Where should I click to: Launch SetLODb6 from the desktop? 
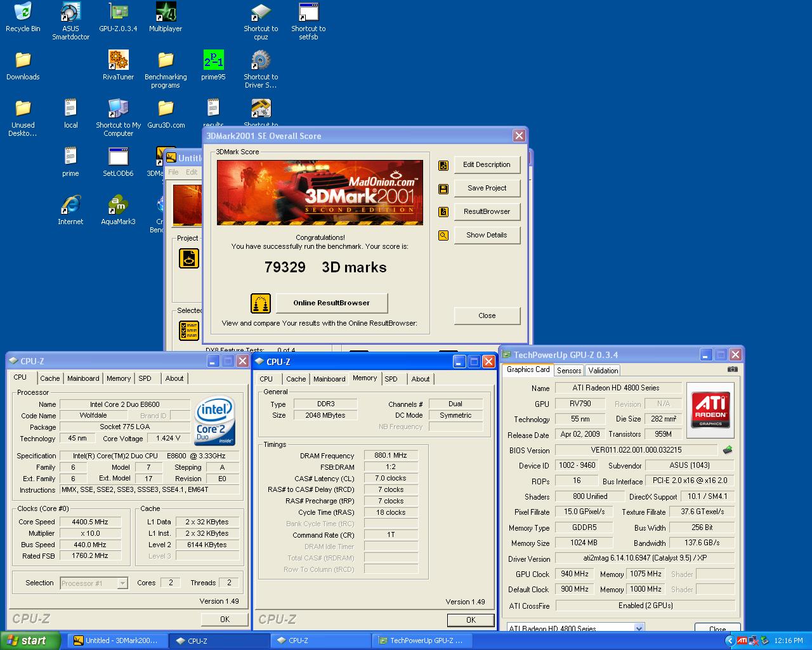[x=118, y=162]
